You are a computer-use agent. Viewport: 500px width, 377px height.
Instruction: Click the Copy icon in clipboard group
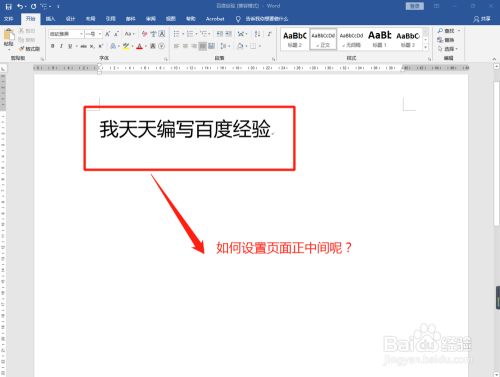pyautogui.click(x=22, y=40)
